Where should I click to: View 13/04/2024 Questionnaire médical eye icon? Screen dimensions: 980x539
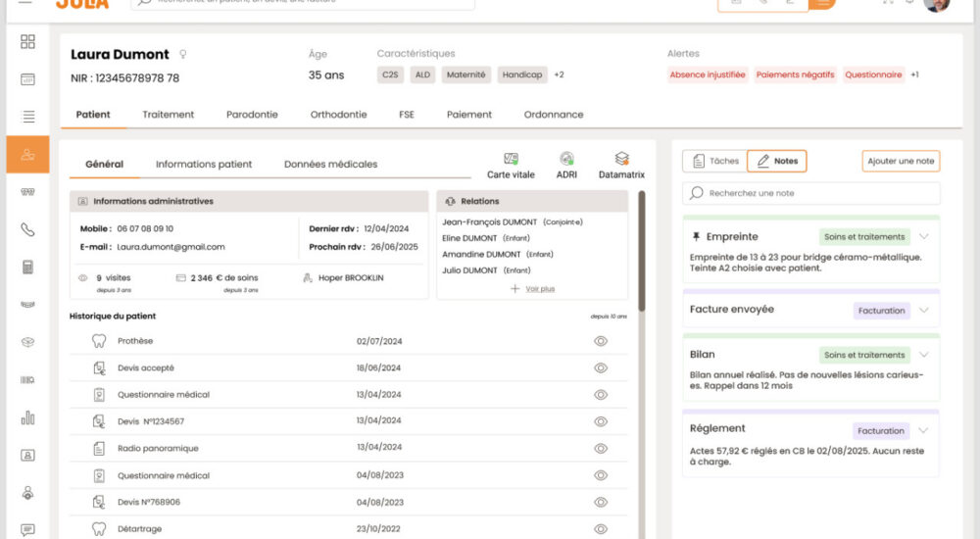[x=601, y=395]
